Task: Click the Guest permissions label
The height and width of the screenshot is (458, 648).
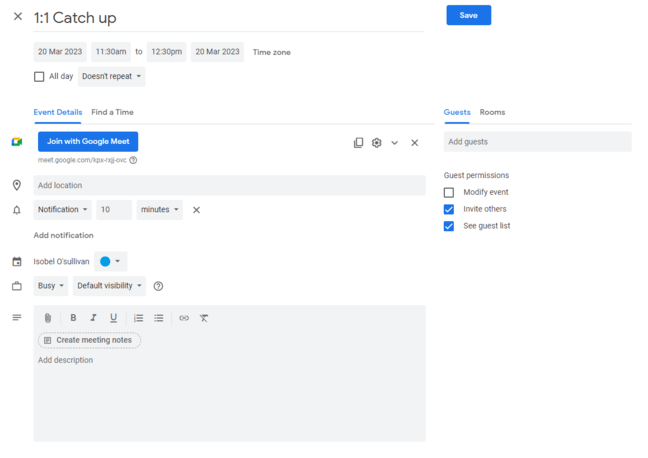Action: point(476,175)
